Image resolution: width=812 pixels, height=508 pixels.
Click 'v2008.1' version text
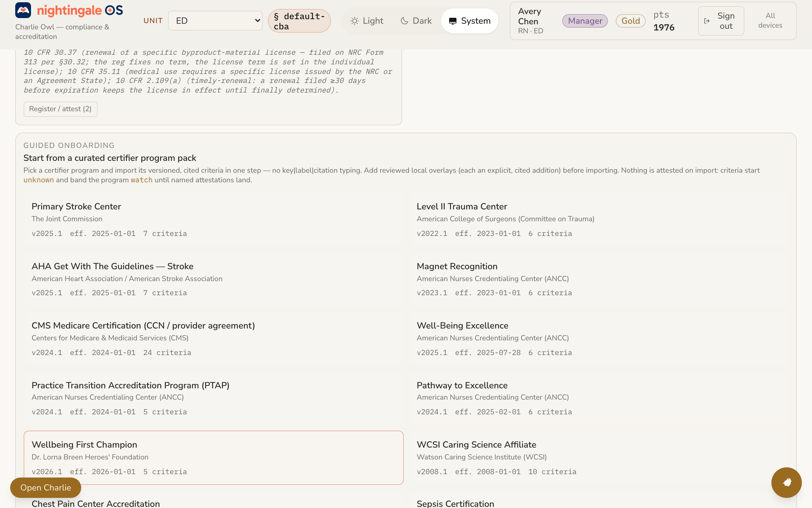432,472
